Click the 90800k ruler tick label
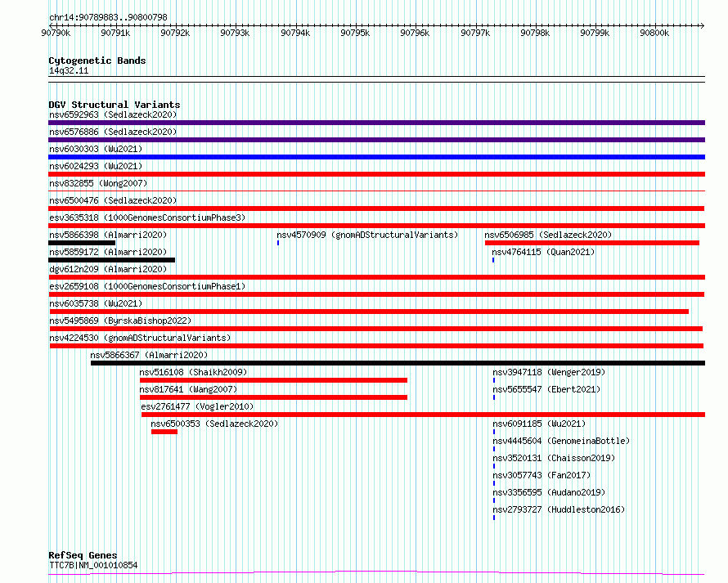Screen dimensions: 728x583 click(x=654, y=33)
